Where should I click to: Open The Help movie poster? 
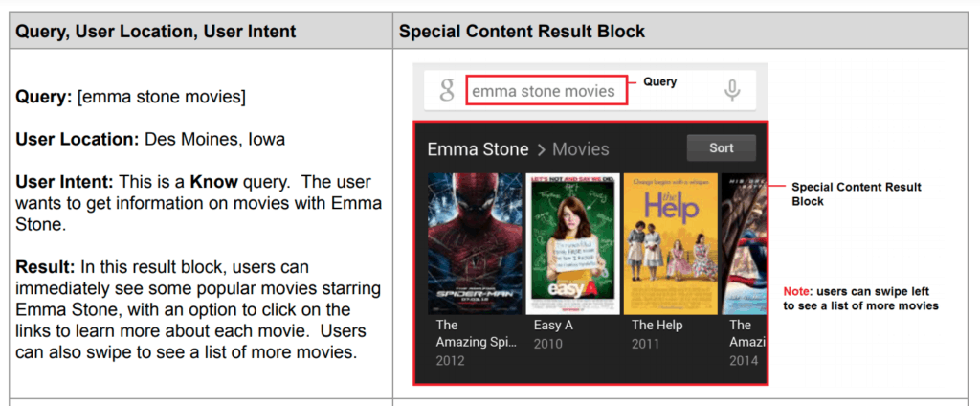[671, 243]
